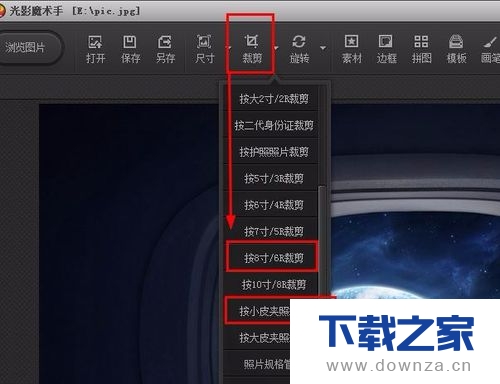Select the 裁剪 crop tool

(x=252, y=49)
